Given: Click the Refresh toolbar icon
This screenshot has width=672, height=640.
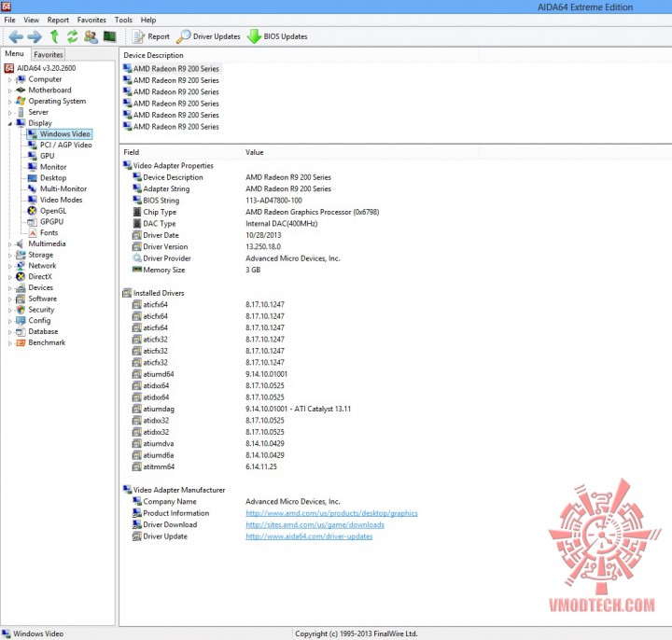Looking at the screenshot, I should pos(73,36).
